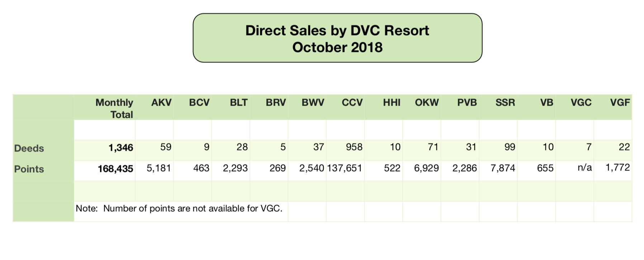The height and width of the screenshot is (260, 644).
Task: Click the Points row label
Action: [29, 169]
